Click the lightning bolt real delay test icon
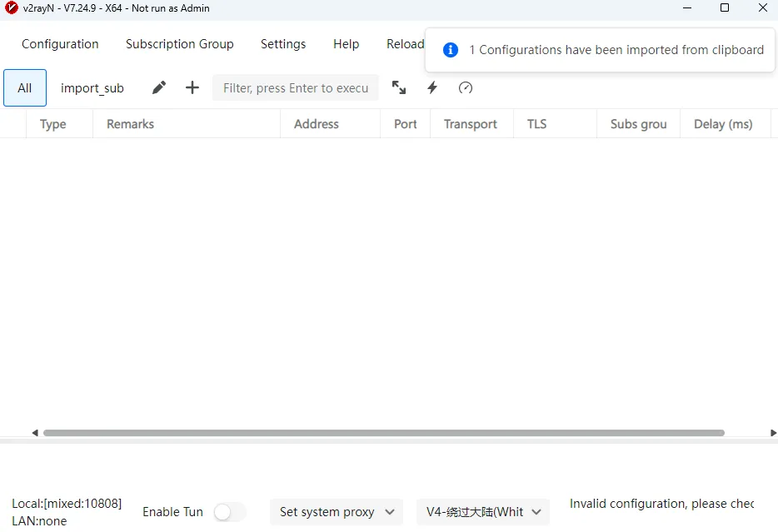This screenshot has width=778, height=532. pyautogui.click(x=432, y=87)
